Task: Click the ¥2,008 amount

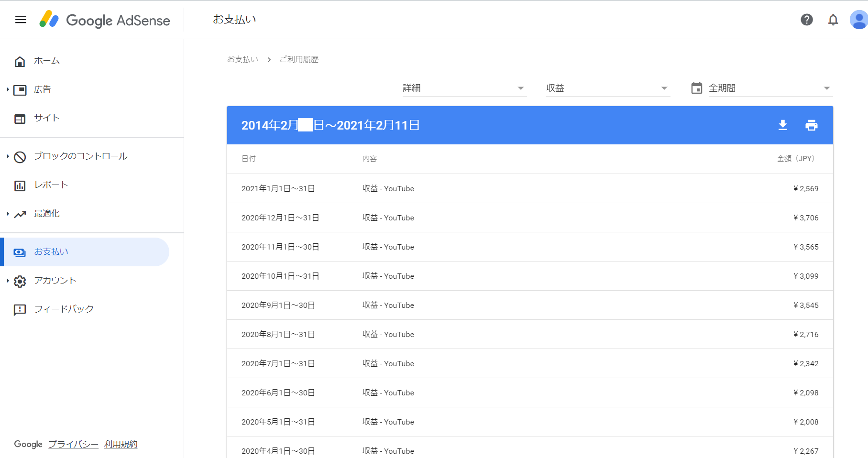Action: pos(806,422)
